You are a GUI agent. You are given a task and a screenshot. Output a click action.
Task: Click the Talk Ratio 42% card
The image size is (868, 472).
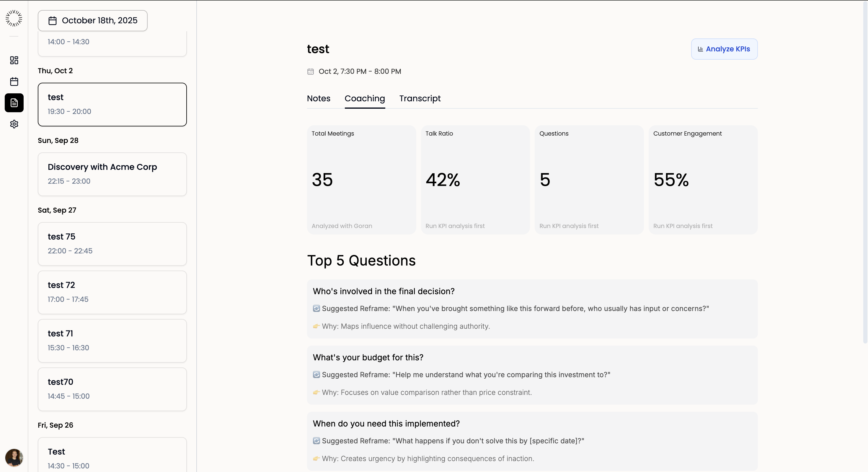[475, 180]
